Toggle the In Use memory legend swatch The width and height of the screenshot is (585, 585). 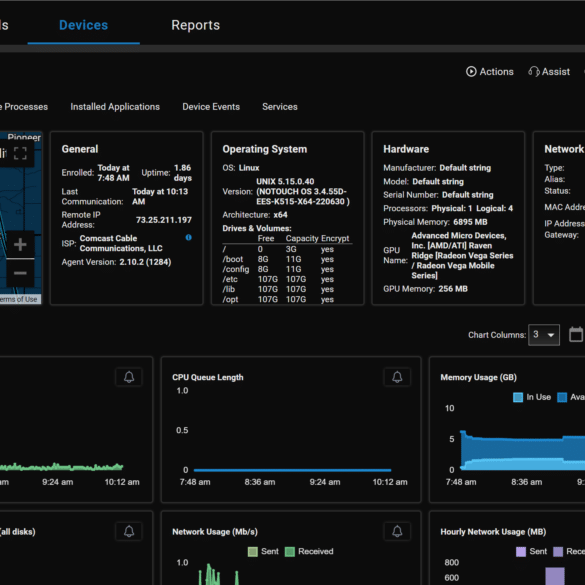coord(518,397)
